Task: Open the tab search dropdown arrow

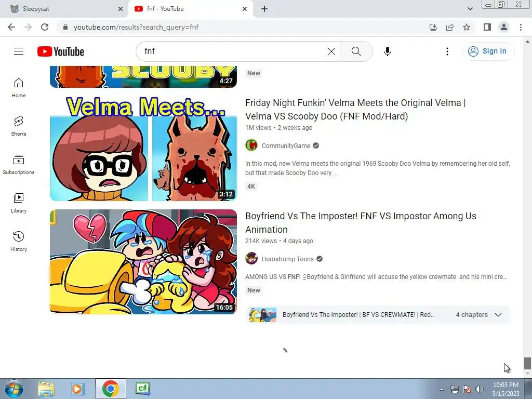Action: coord(470,9)
